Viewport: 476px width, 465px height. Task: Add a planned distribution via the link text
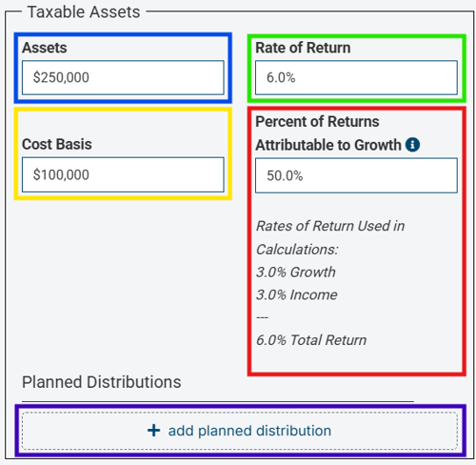pyautogui.click(x=249, y=431)
